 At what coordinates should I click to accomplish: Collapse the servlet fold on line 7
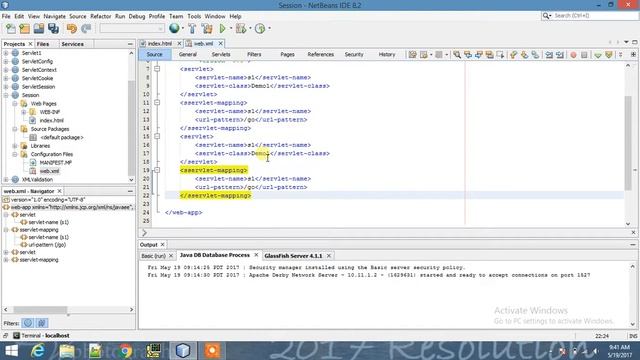(157, 69)
